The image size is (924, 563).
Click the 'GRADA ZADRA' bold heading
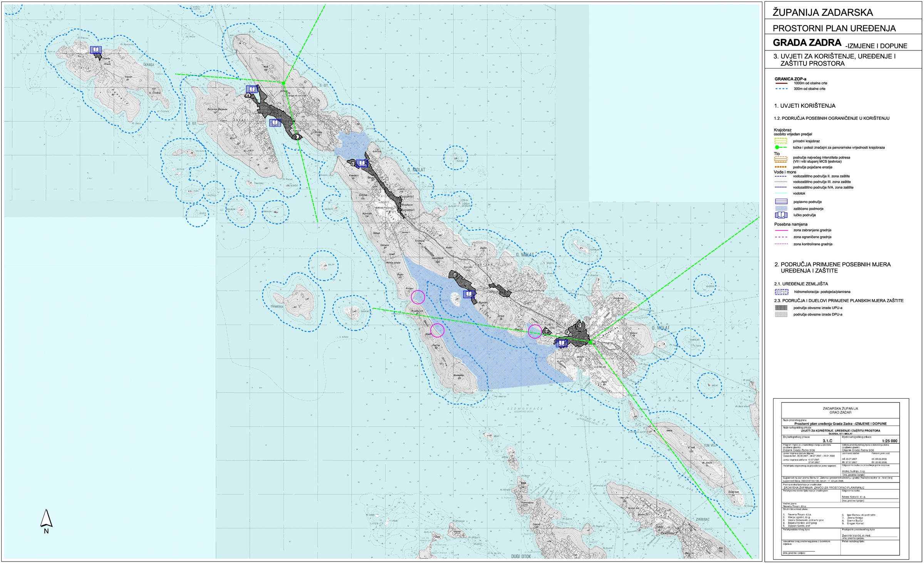(807, 43)
